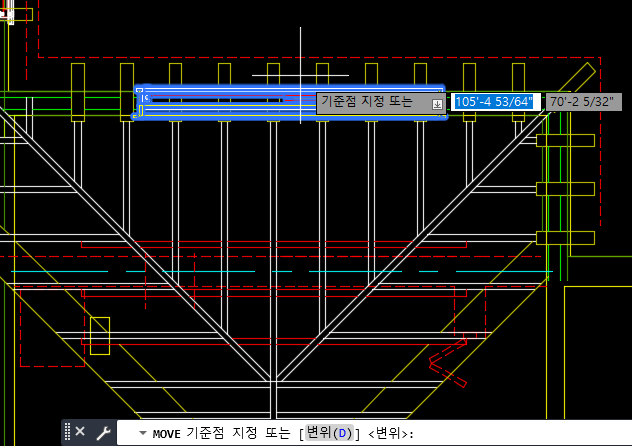Close the command line with X icon
The width and height of the screenshot is (632, 446).
[80, 431]
